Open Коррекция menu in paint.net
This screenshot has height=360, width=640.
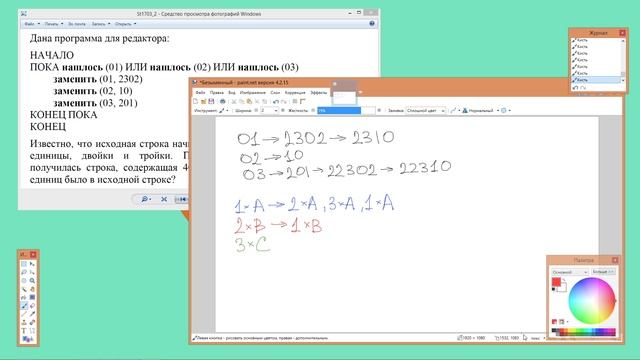coord(295,93)
